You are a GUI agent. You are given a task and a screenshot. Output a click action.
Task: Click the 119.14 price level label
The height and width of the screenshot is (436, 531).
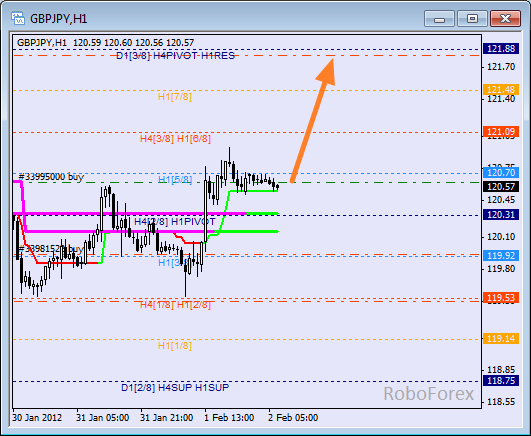click(x=501, y=338)
